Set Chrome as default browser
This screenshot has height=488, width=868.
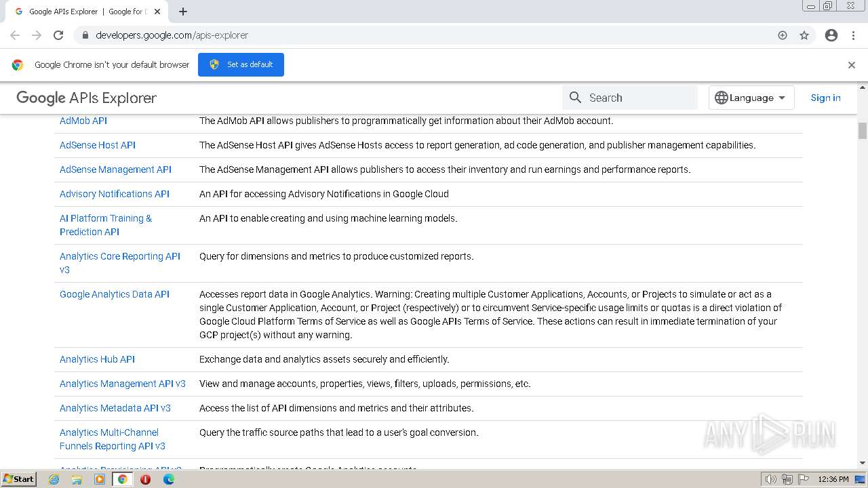(241, 64)
